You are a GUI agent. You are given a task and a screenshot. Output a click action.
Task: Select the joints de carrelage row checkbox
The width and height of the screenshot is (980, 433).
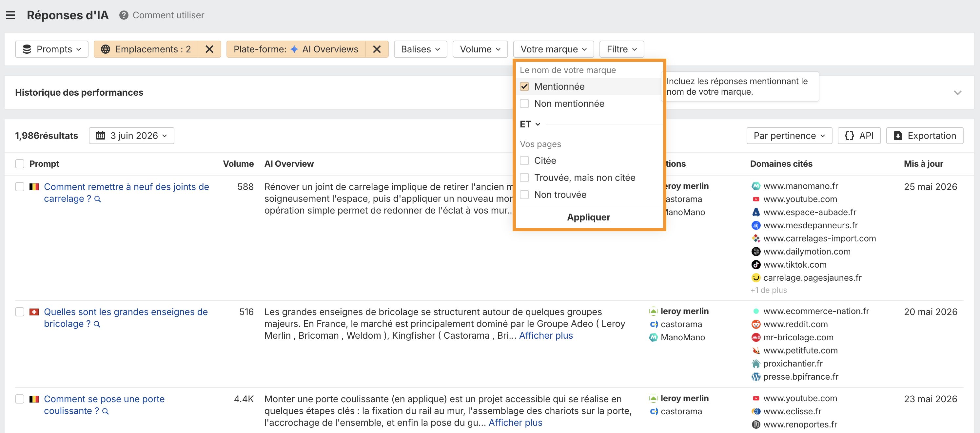coord(19,187)
